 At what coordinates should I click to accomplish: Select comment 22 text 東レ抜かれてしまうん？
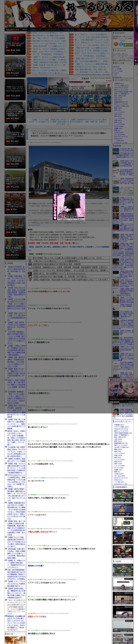tap(38, 427)
